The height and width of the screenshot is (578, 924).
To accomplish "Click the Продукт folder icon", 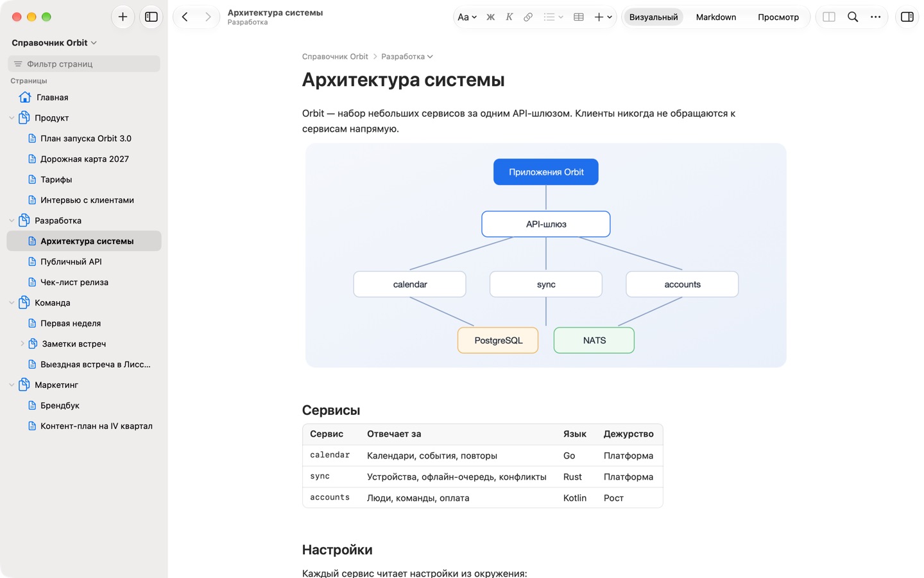I will [24, 118].
